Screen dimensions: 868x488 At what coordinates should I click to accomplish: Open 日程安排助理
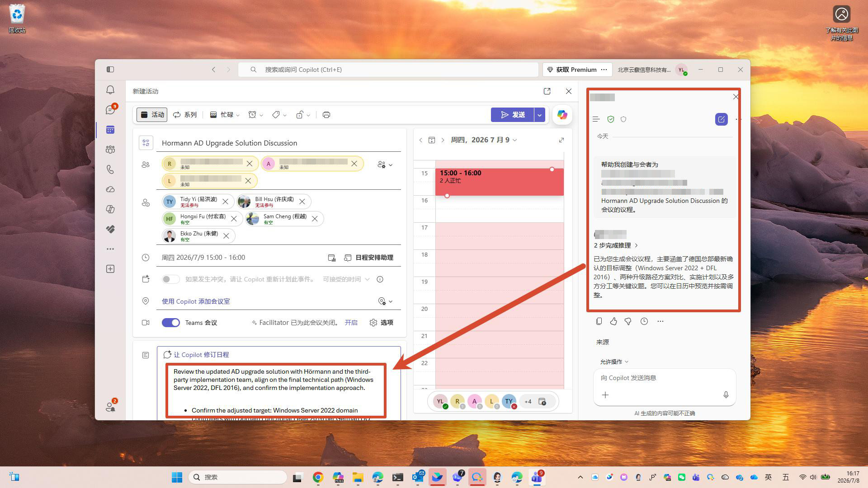368,258
